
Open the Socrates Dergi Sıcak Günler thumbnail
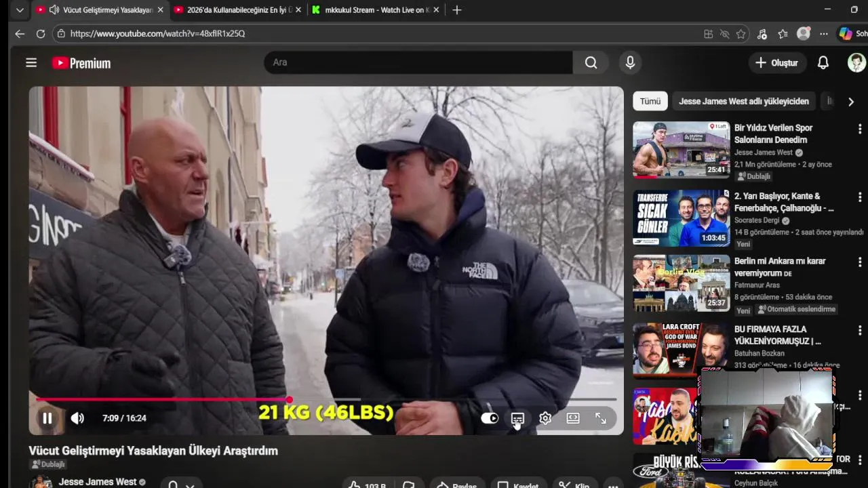click(x=681, y=218)
